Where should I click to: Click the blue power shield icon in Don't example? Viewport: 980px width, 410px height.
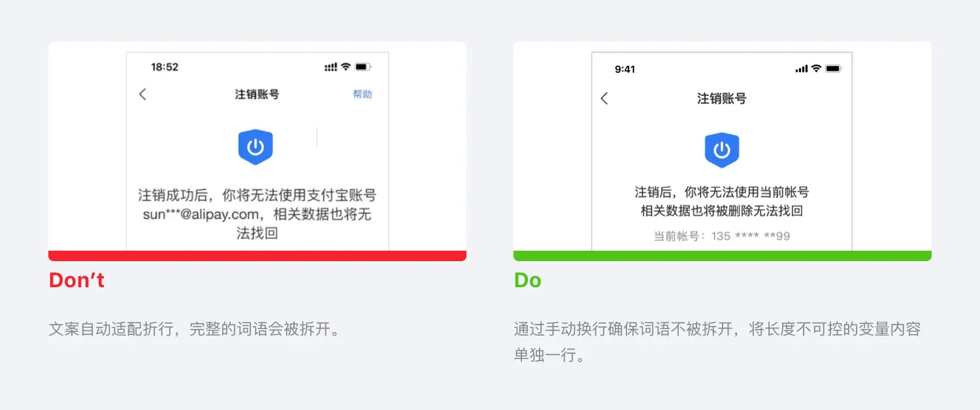[x=255, y=147]
